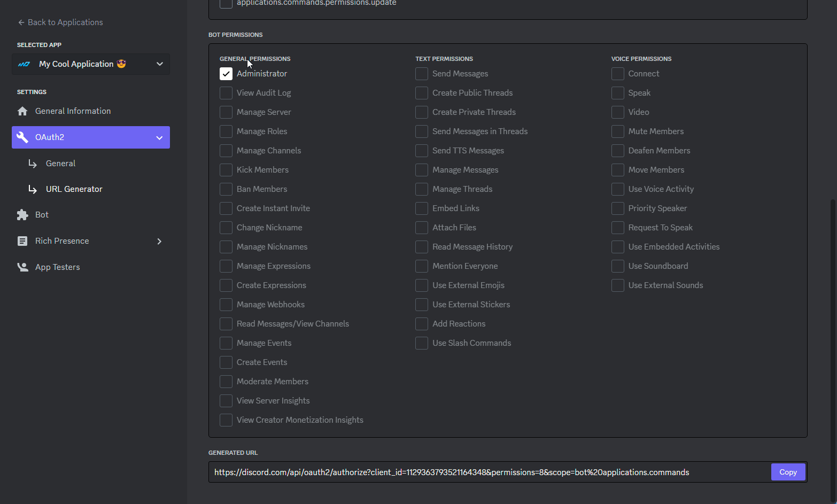Enable Manage Channels checkbox

[226, 151]
